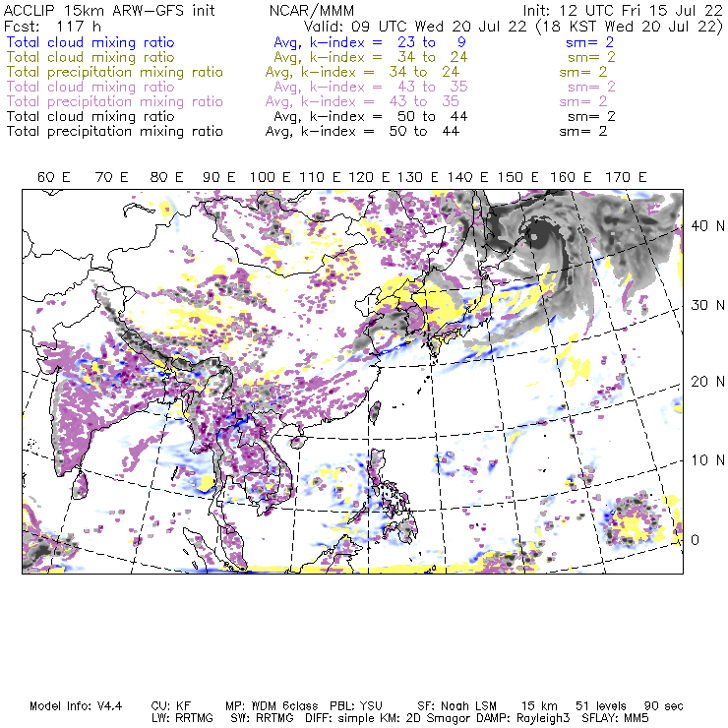Screen dimensions: 728x728
Task: Click the olive 'Total precipitation mixing ratio' legend
Action: 115,72
